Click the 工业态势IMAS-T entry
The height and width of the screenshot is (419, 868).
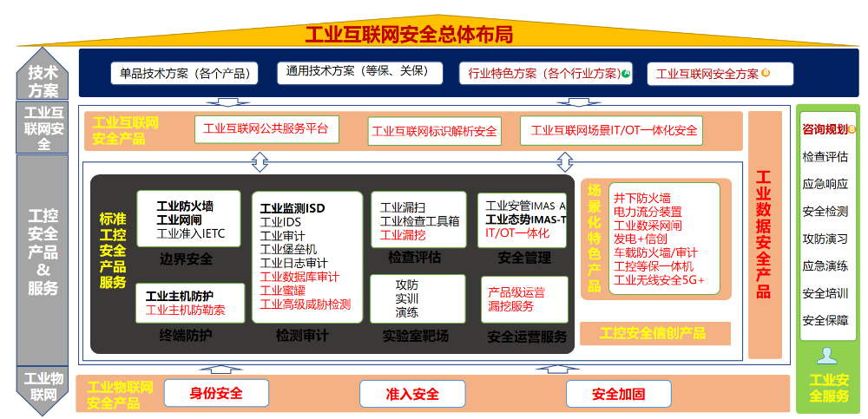coord(526,219)
